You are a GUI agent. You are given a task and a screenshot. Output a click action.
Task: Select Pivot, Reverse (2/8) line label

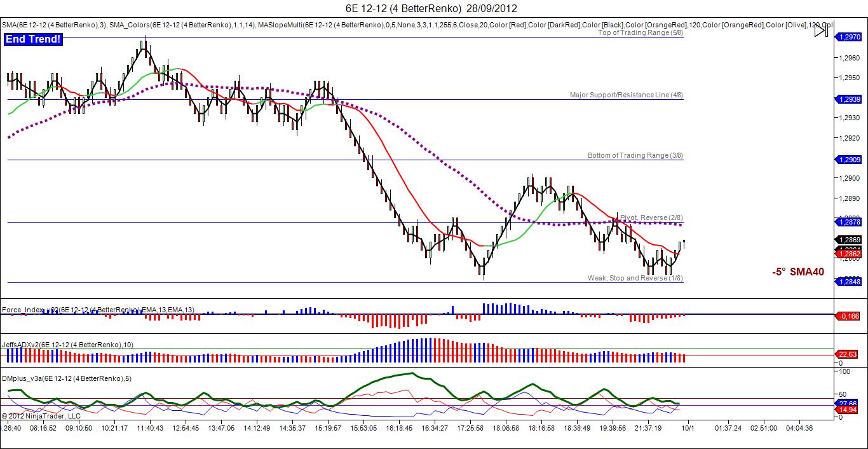coord(651,218)
